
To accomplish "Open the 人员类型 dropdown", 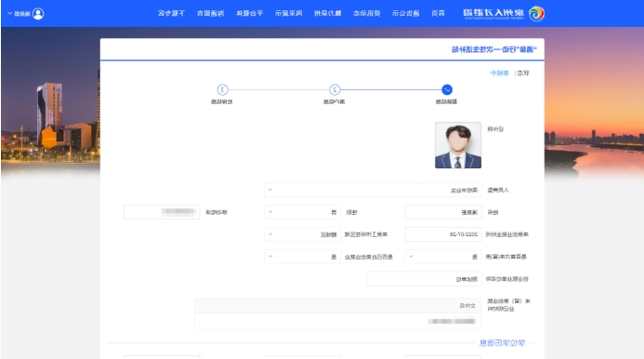I will pyautogui.click(x=373, y=190).
